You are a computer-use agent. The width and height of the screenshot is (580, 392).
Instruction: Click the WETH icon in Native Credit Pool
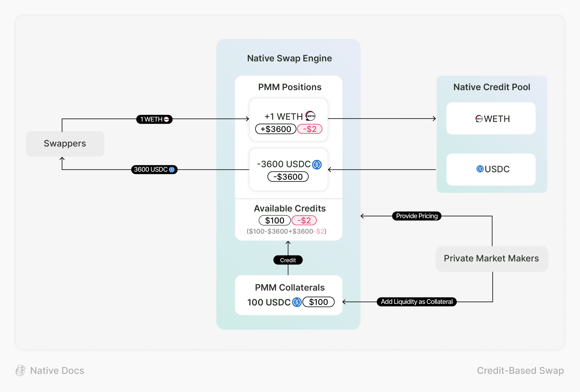pyautogui.click(x=479, y=119)
